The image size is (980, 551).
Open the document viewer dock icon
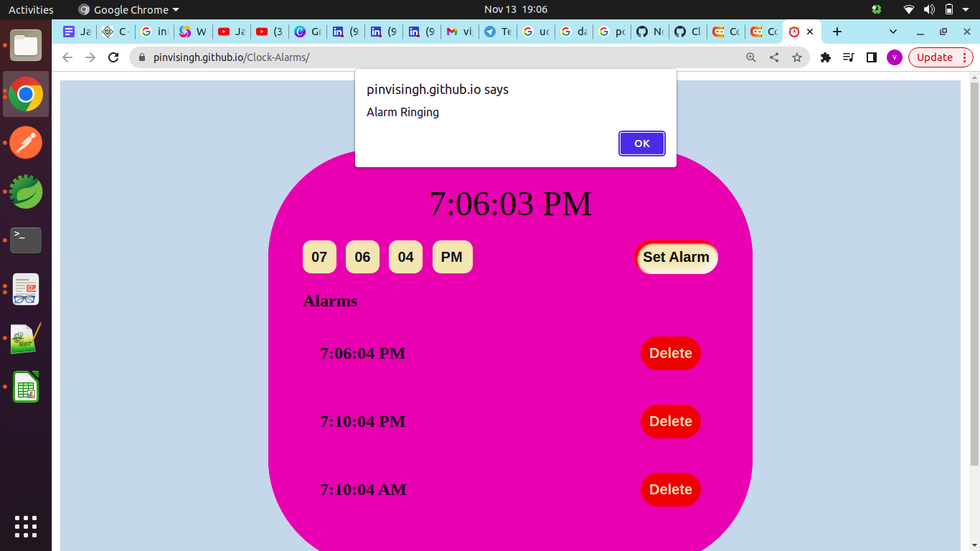(26, 289)
